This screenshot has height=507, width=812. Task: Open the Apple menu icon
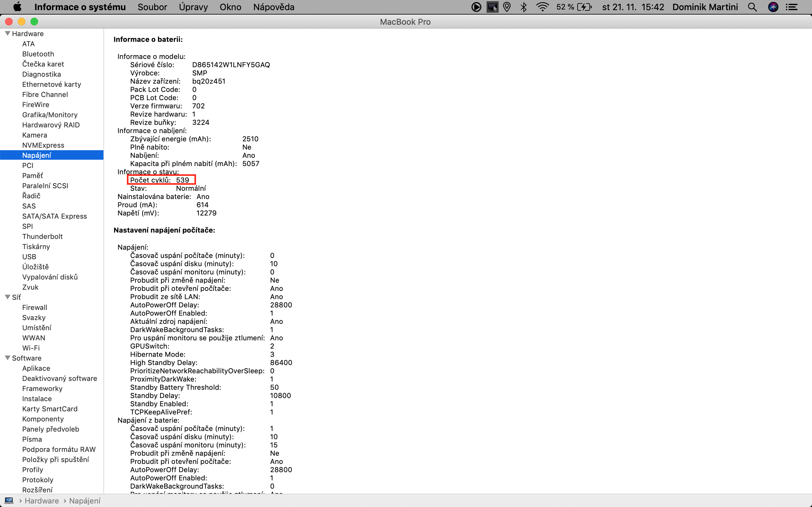pos(17,7)
